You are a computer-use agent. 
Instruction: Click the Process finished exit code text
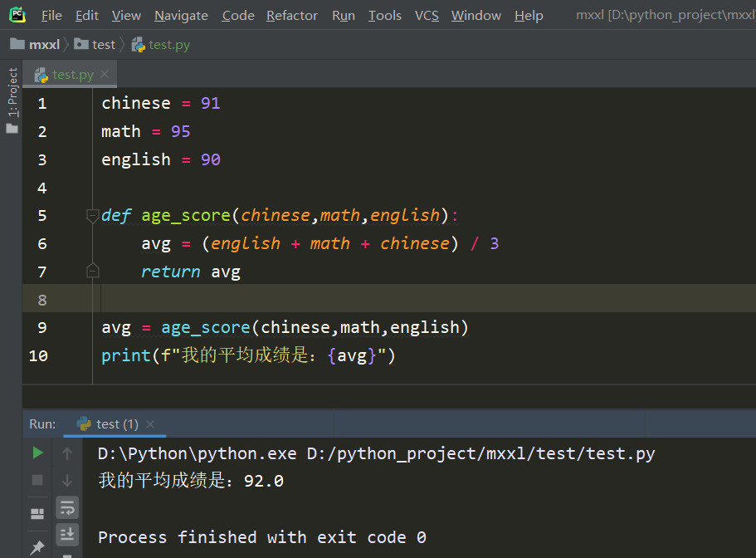click(262, 537)
